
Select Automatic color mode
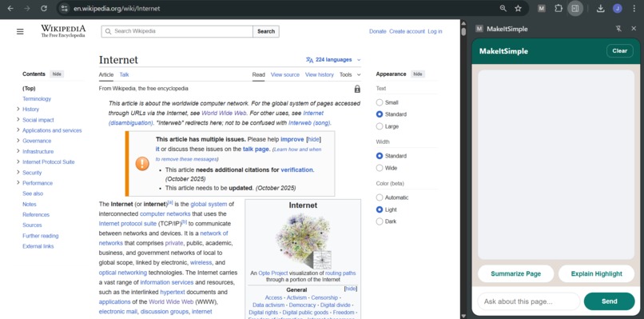pos(380,197)
